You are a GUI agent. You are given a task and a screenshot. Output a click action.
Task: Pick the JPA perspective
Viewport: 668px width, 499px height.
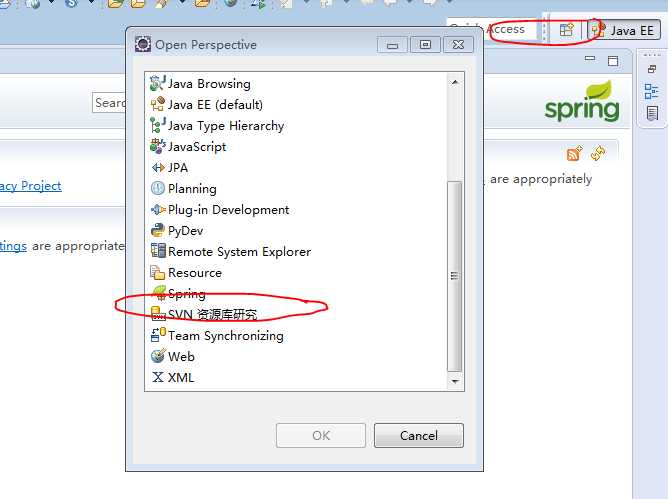[x=169, y=167]
